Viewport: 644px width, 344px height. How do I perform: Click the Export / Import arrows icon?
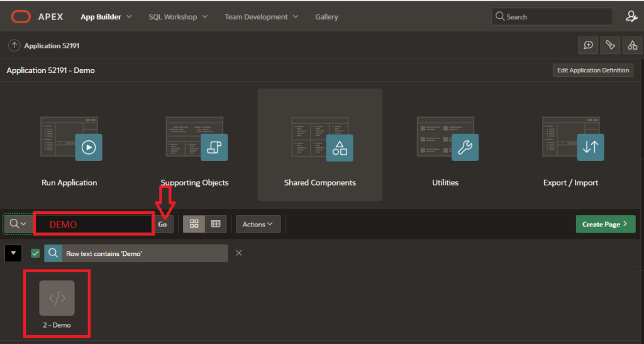tap(590, 147)
